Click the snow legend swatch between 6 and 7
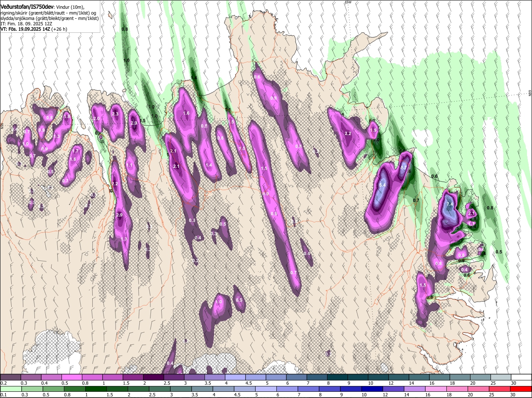 (296, 377)
